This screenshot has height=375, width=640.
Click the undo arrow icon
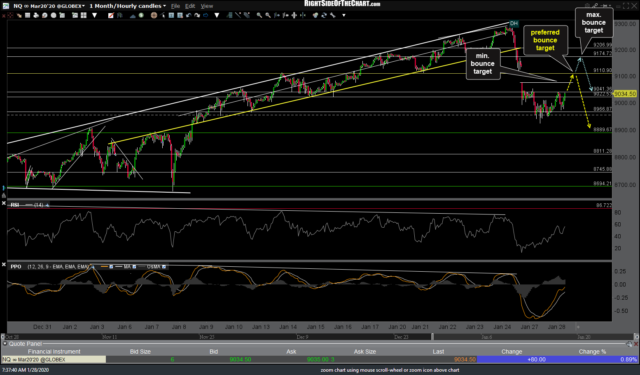pyautogui.click(x=189, y=15)
